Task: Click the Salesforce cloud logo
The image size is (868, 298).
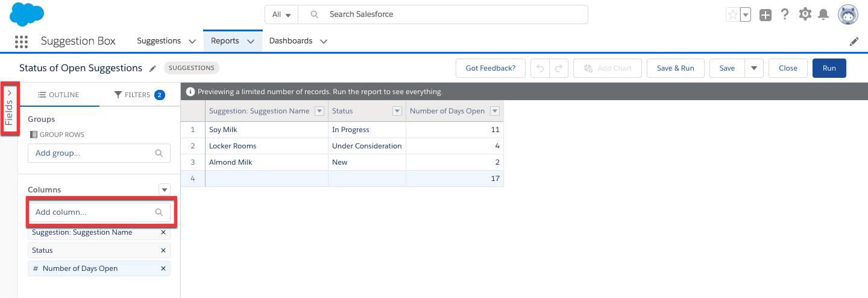Action: coord(27,14)
